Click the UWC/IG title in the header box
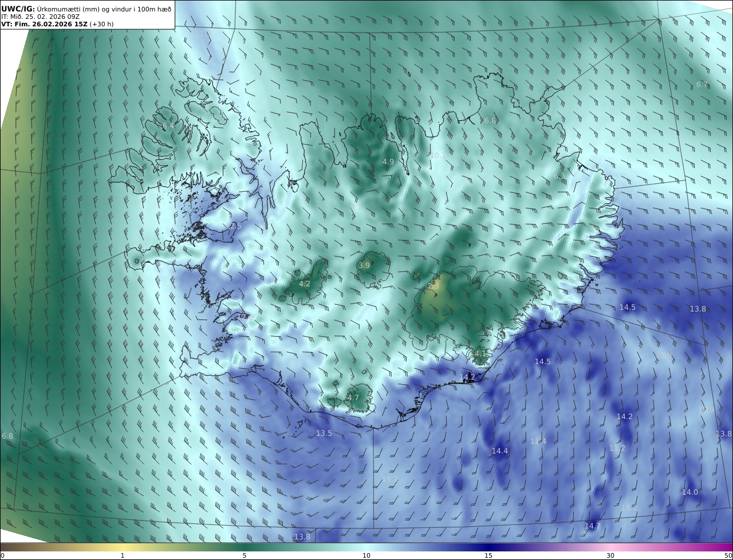The width and height of the screenshot is (733, 560). (x=18, y=9)
